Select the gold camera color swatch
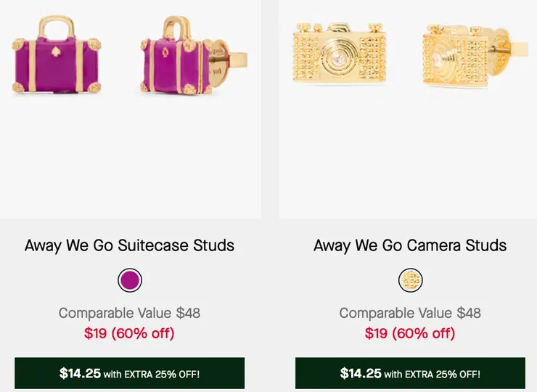The height and width of the screenshot is (392, 537). (x=411, y=280)
